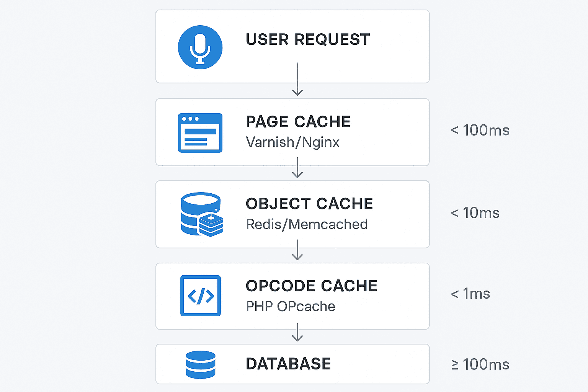Click the Redis/Memcached subtitle
The width and height of the screenshot is (588, 392).
(x=307, y=224)
